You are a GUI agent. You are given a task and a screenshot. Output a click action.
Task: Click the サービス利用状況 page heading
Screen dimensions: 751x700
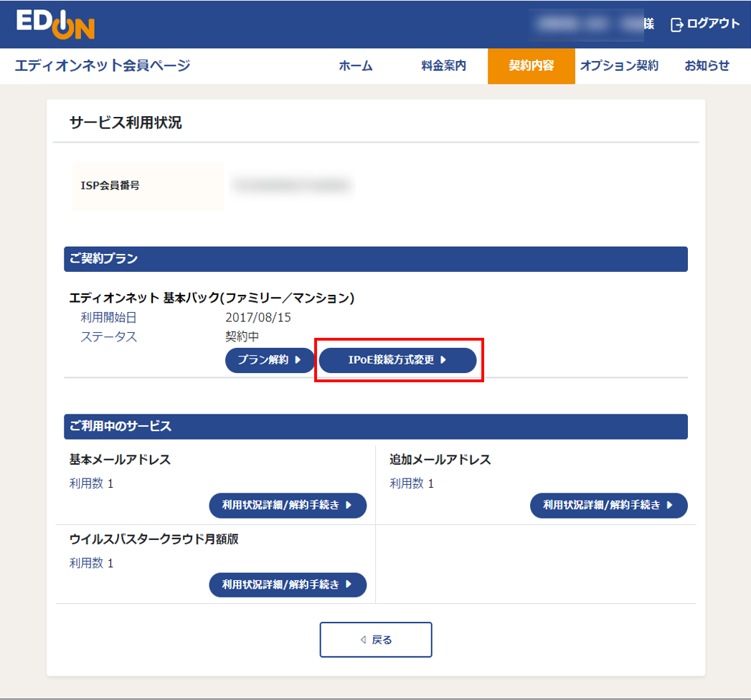[x=126, y=123]
